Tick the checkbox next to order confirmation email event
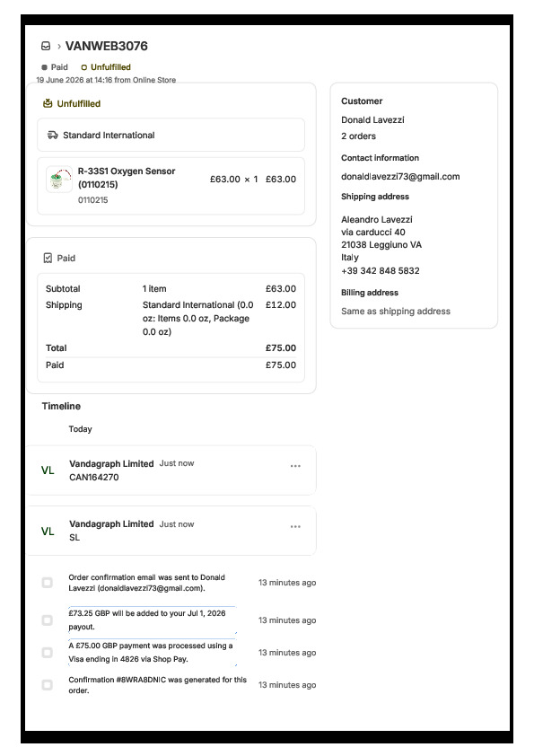 tap(48, 583)
